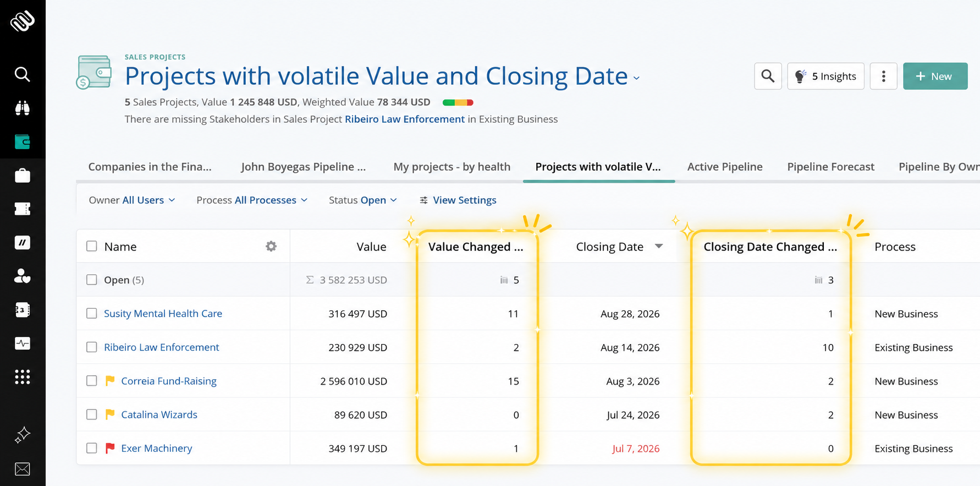Click the Closing Date sort arrow
Image resolution: width=980 pixels, height=486 pixels.
[659, 247]
